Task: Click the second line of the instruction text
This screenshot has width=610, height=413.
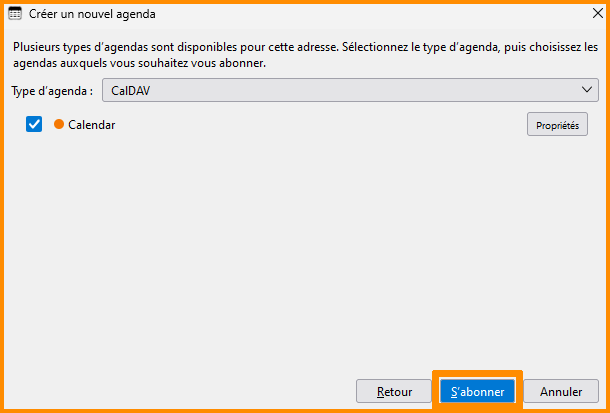Action: 140,63
